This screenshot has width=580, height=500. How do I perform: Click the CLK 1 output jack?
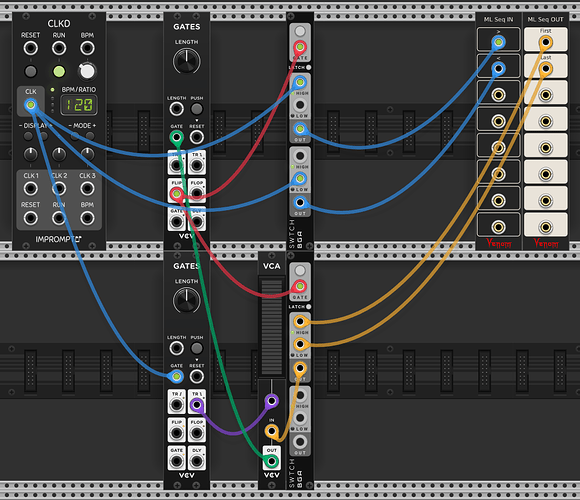point(30,189)
